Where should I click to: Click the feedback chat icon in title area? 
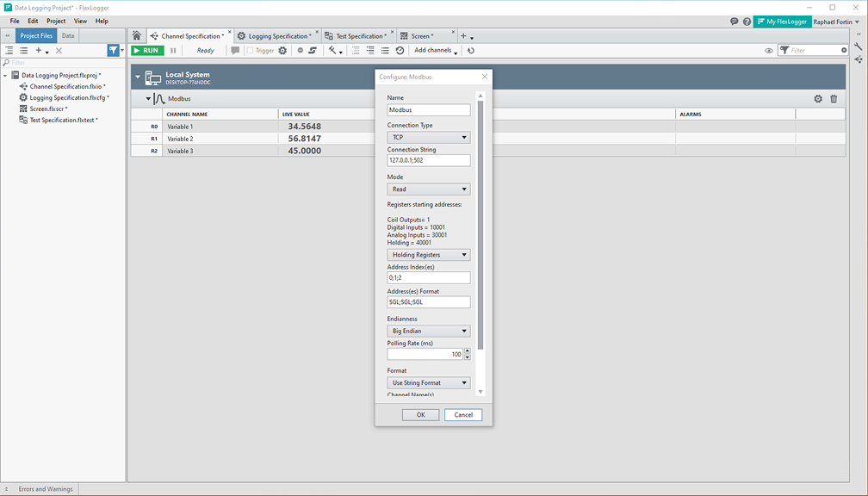(x=734, y=22)
